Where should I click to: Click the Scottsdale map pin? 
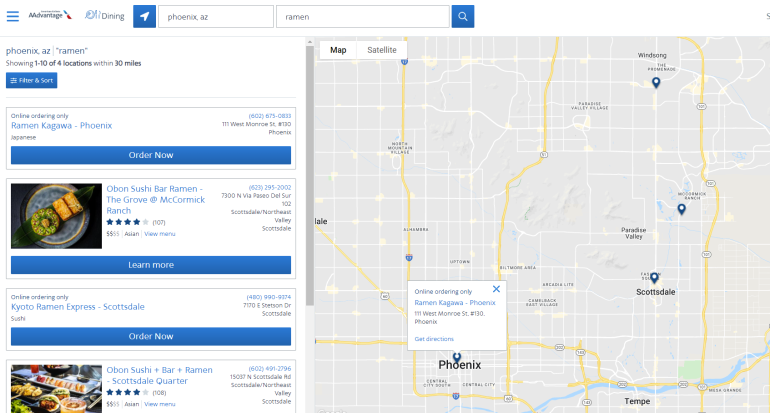654,277
